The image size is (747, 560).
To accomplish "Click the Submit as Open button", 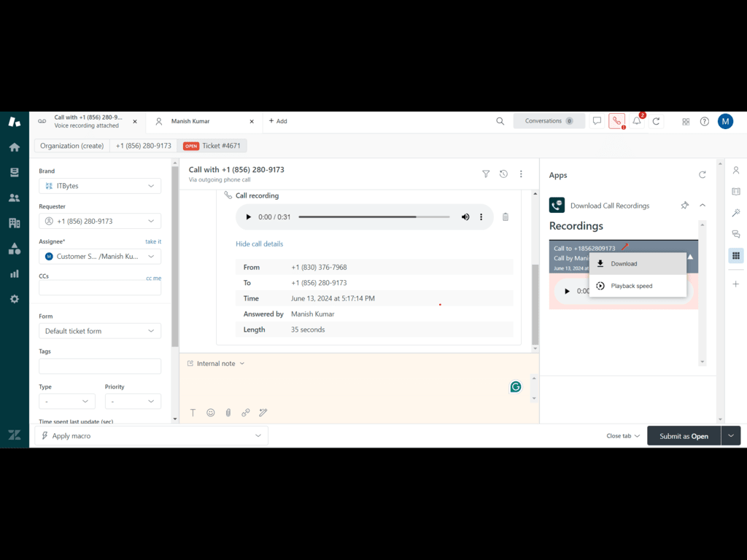I will pyautogui.click(x=684, y=436).
